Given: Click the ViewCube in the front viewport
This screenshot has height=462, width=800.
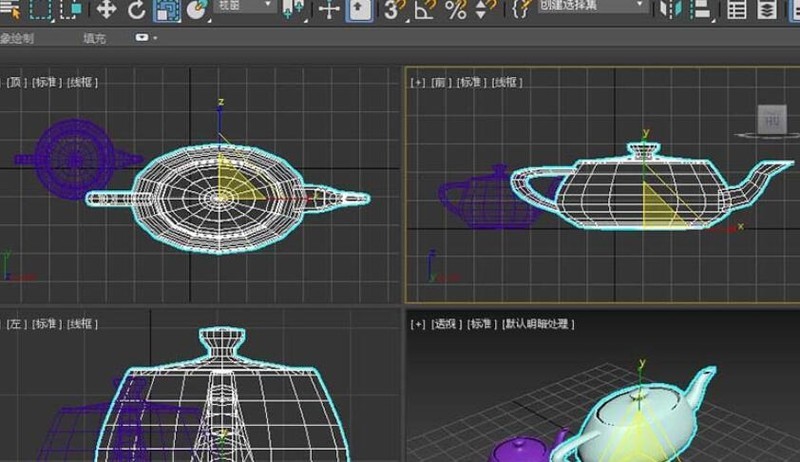Looking at the screenshot, I should [x=771, y=121].
